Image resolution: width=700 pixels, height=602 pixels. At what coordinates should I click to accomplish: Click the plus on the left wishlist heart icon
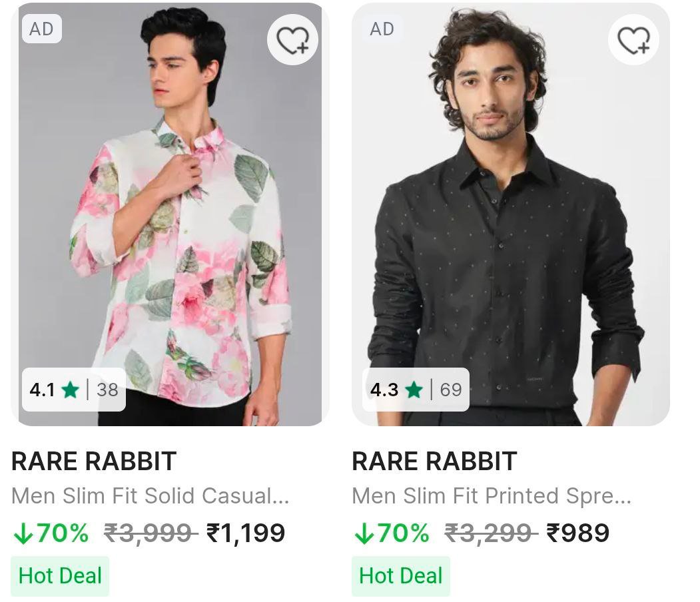click(301, 49)
